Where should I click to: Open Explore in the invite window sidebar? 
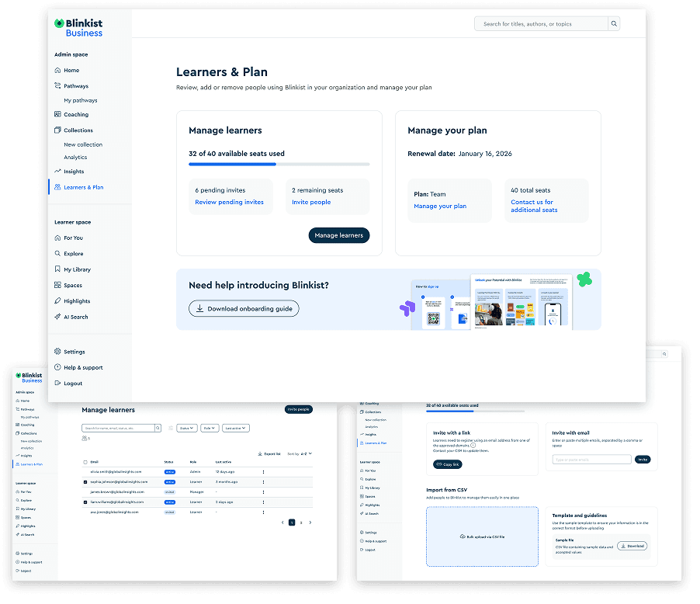pyautogui.click(x=370, y=479)
